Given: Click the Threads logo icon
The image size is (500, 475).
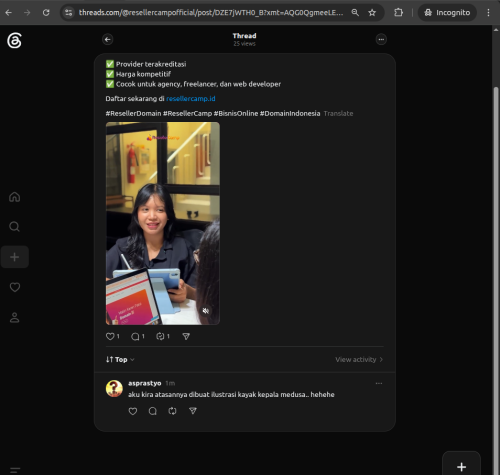Looking at the screenshot, I should [14, 41].
